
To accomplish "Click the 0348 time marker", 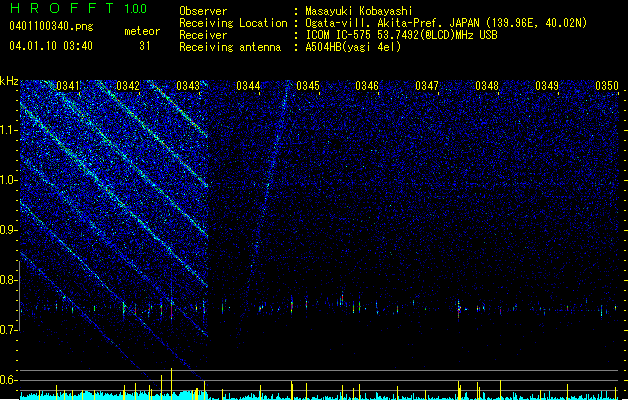I will point(487,86).
